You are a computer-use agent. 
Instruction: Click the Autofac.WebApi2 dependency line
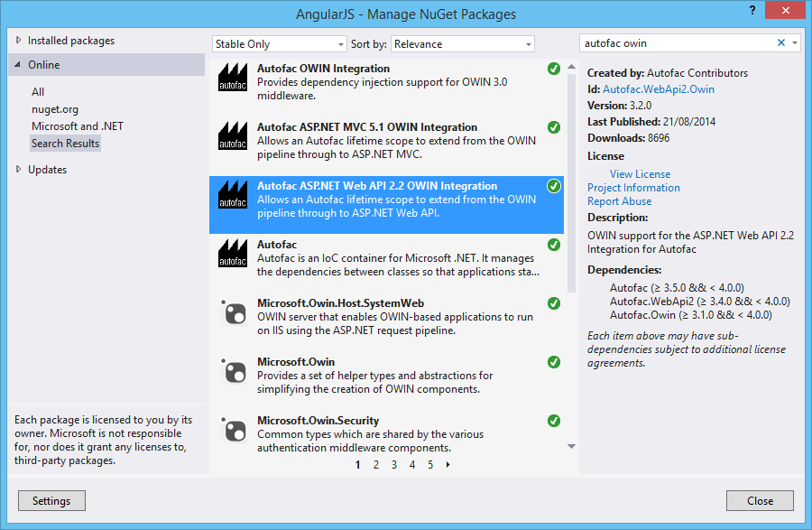[x=699, y=301]
